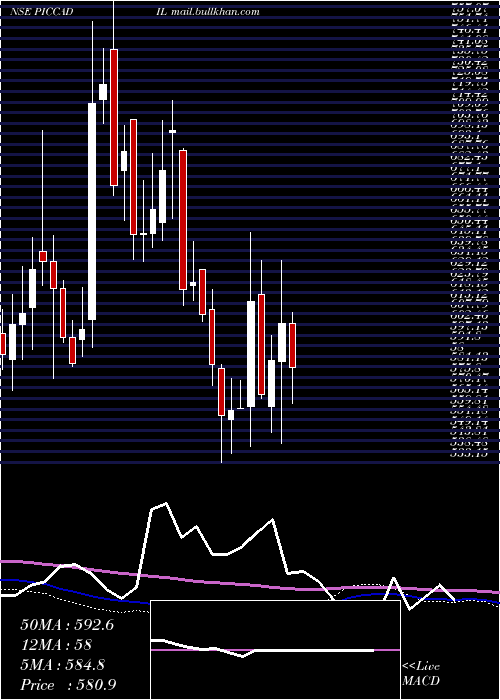Viewport: 500px width, 700px height.
Task: Click the NSE PICCADIL chart title
Action: click(88, 12)
